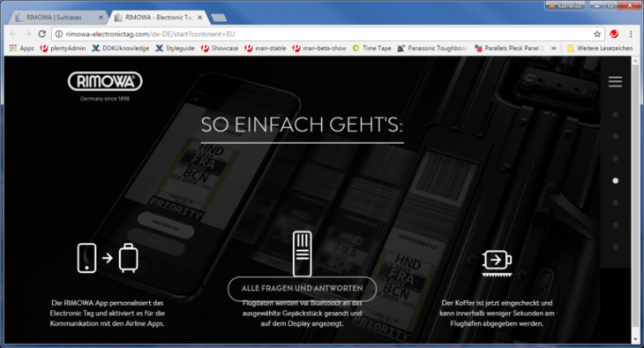Click the RIMOWA logo

tap(105, 81)
